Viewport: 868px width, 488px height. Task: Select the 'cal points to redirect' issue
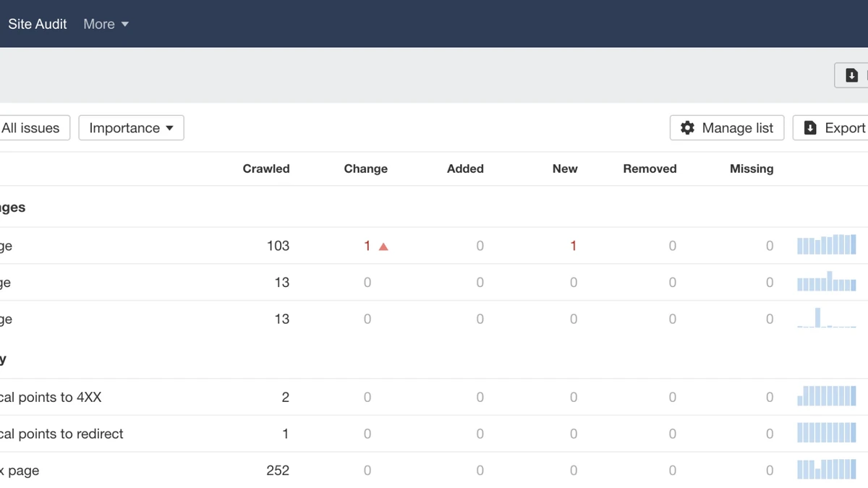click(x=61, y=434)
